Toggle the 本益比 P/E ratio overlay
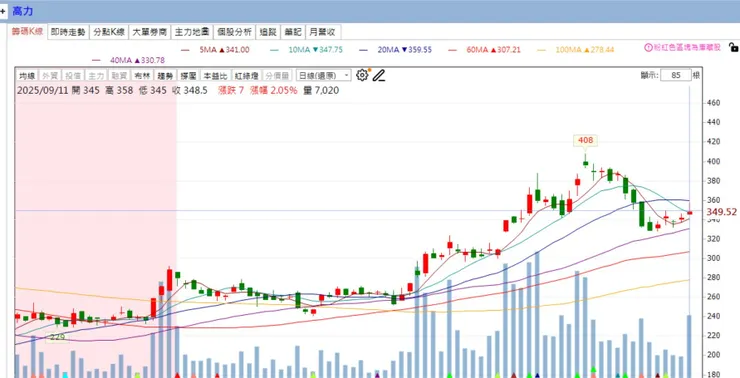The width and height of the screenshot is (740, 378). pos(215,76)
